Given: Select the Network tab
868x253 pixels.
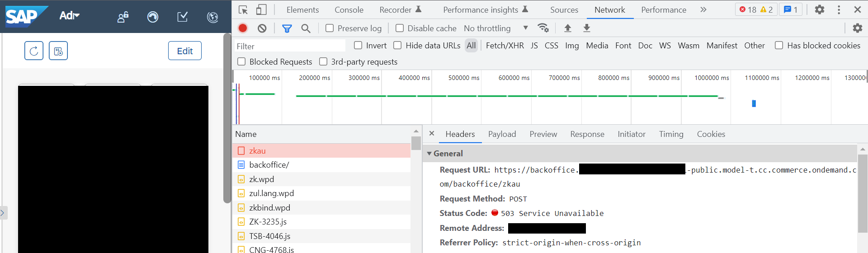Looking at the screenshot, I should (609, 9).
